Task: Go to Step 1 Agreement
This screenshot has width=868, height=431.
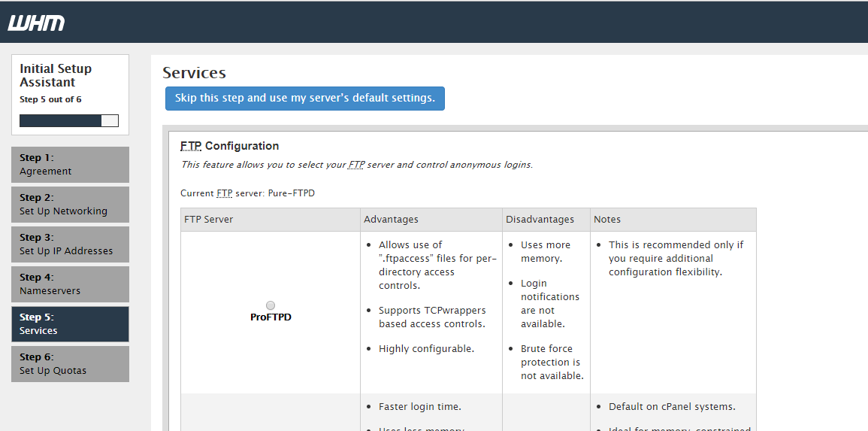Action: point(71,165)
